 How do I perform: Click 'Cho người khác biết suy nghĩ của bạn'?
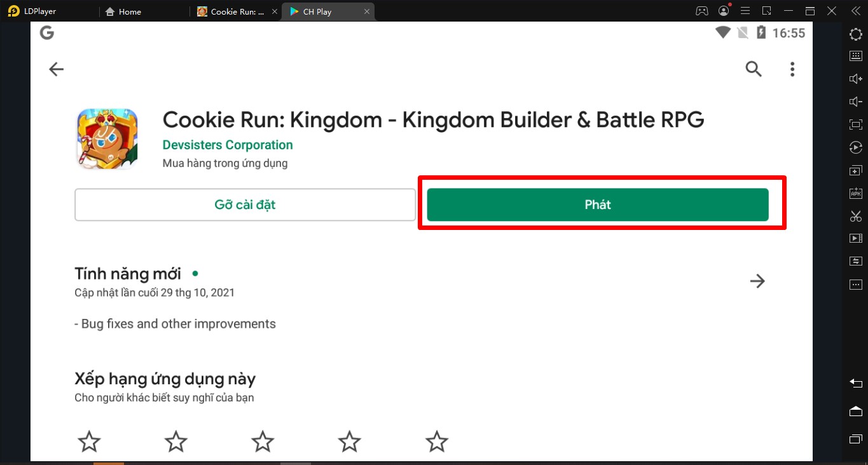164,398
